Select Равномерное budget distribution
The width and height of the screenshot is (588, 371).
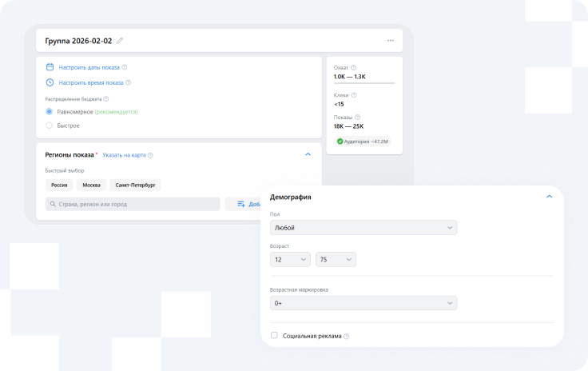(x=50, y=112)
